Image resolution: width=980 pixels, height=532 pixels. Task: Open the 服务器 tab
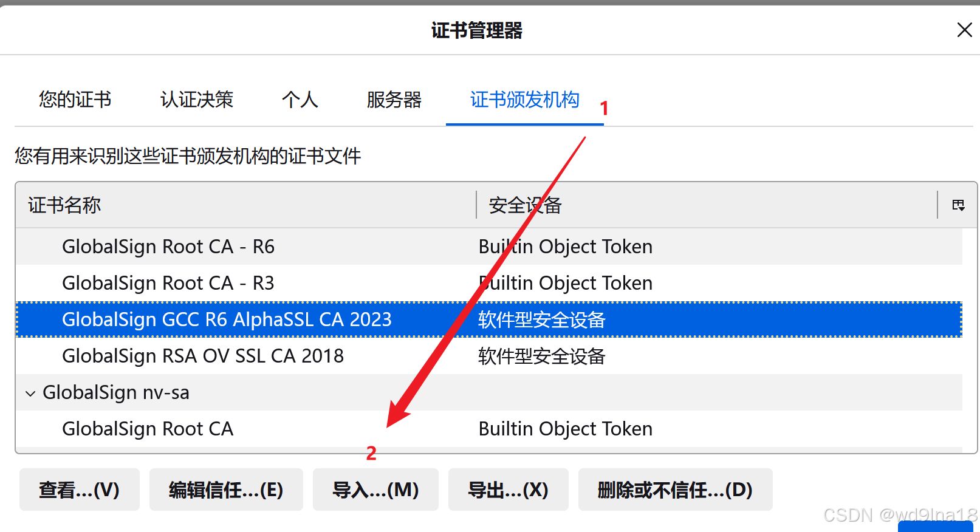(x=394, y=100)
